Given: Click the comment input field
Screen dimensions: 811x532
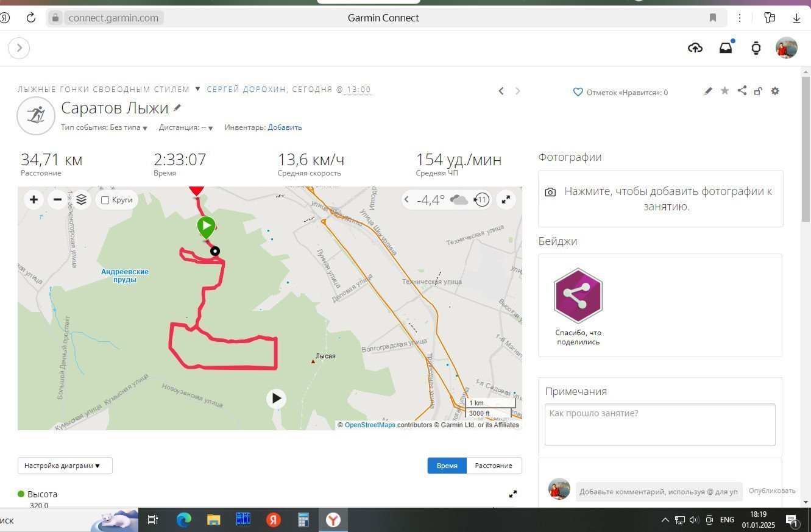Looking at the screenshot, I should click(x=659, y=491).
